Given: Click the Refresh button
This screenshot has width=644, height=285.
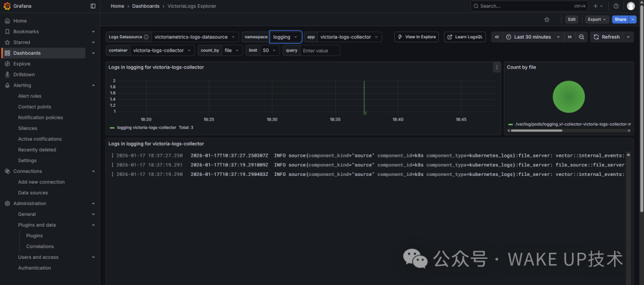Looking at the screenshot, I should [606, 37].
